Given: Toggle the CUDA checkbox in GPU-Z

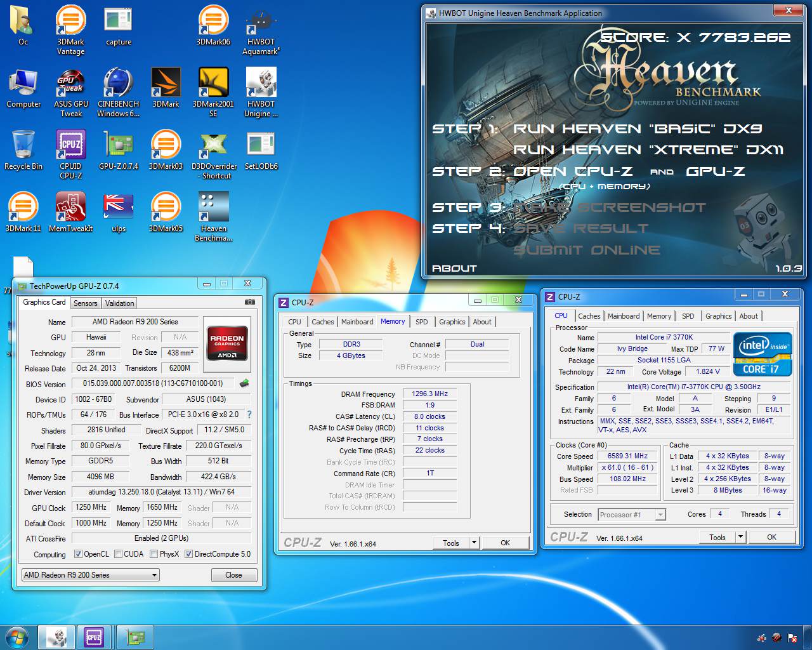Looking at the screenshot, I should coord(118,554).
